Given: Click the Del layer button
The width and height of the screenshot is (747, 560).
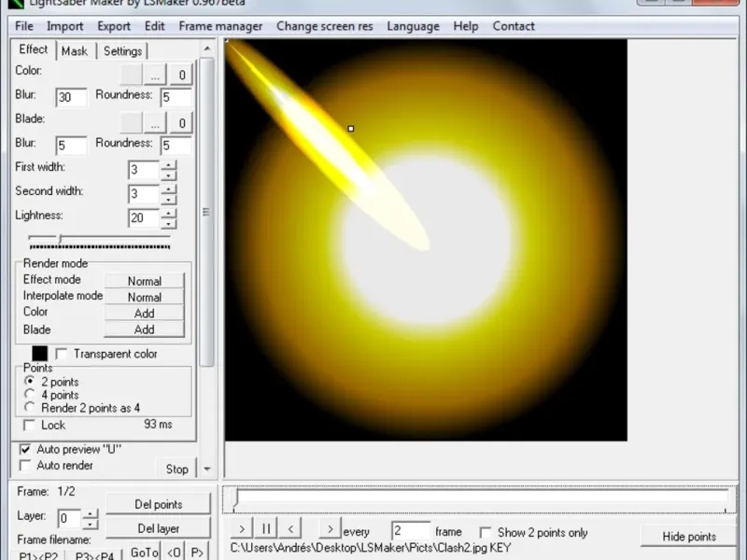Looking at the screenshot, I should click(158, 528).
